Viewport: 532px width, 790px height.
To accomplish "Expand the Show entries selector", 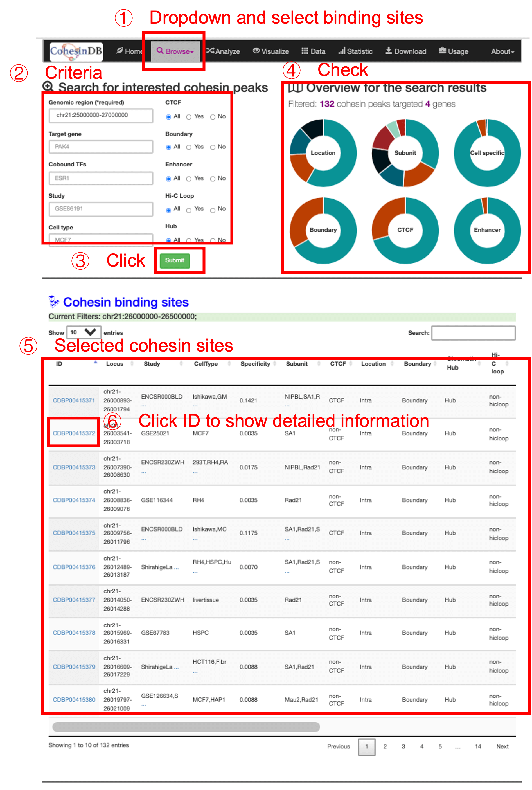I will (x=84, y=332).
